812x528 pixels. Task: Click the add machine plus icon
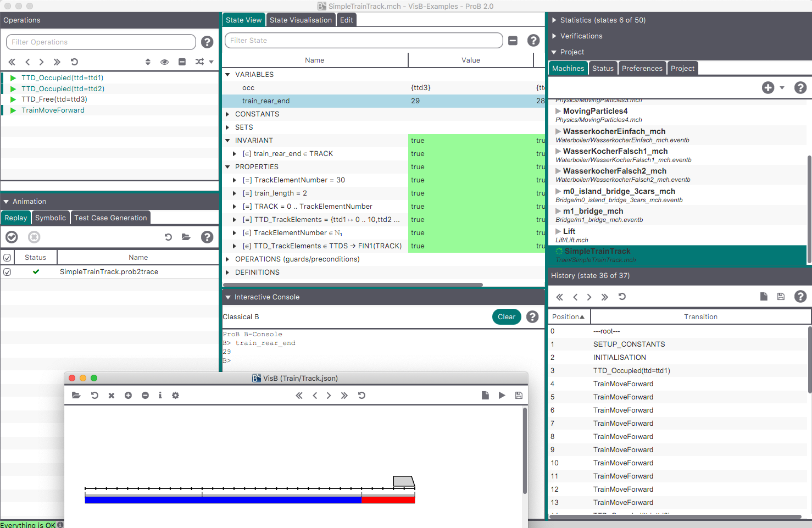tap(767, 88)
